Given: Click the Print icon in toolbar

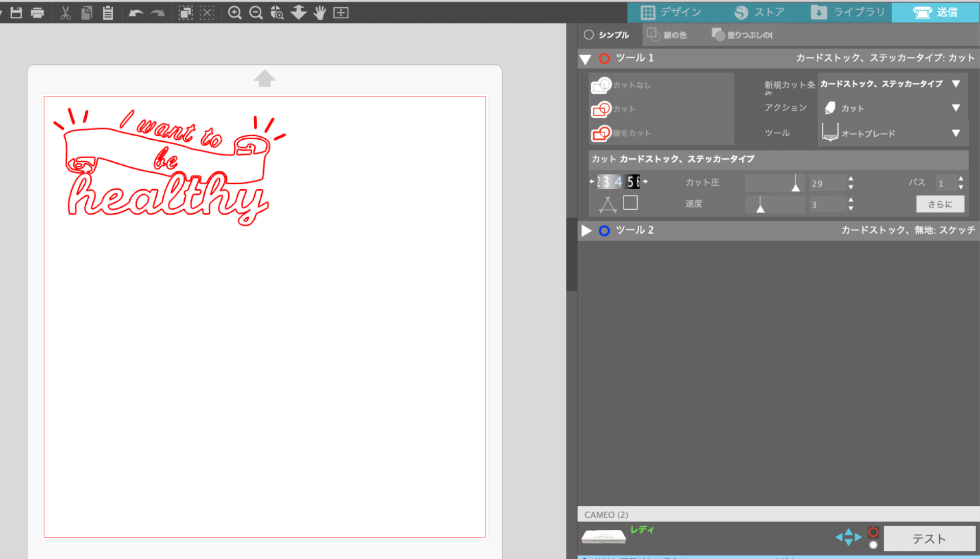Looking at the screenshot, I should (x=37, y=13).
